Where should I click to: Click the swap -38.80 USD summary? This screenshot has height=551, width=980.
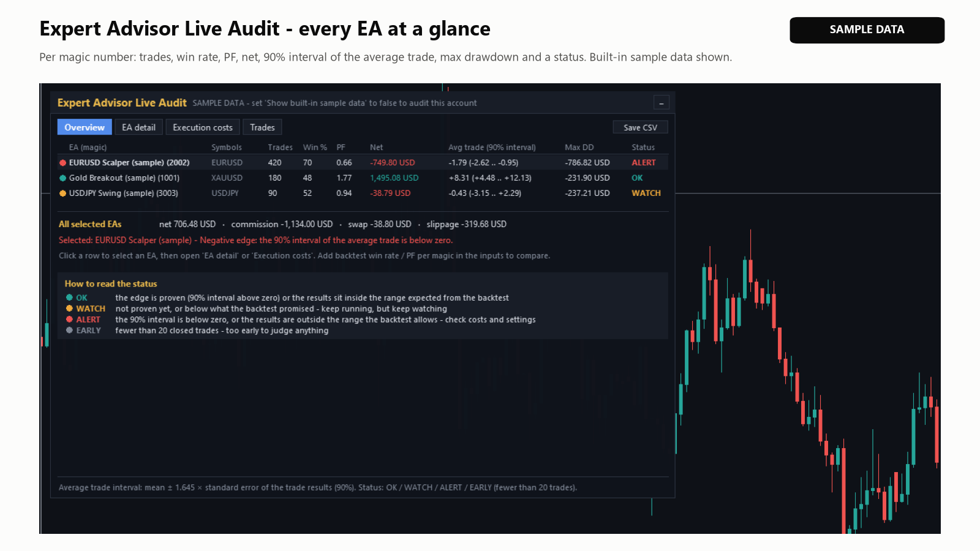click(380, 224)
